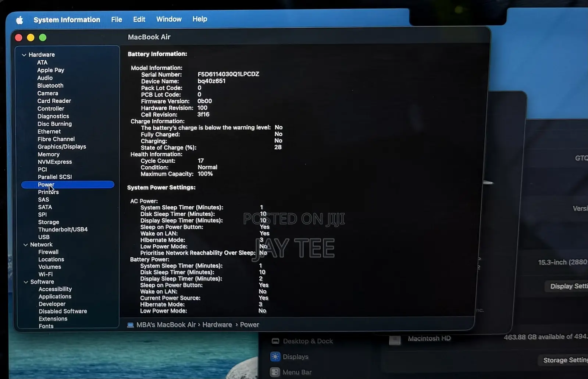This screenshot has width=588, height=379.
Task: Open Displays in System Settings sidebar
Action: pyautogui.click(x=290, y=357)
